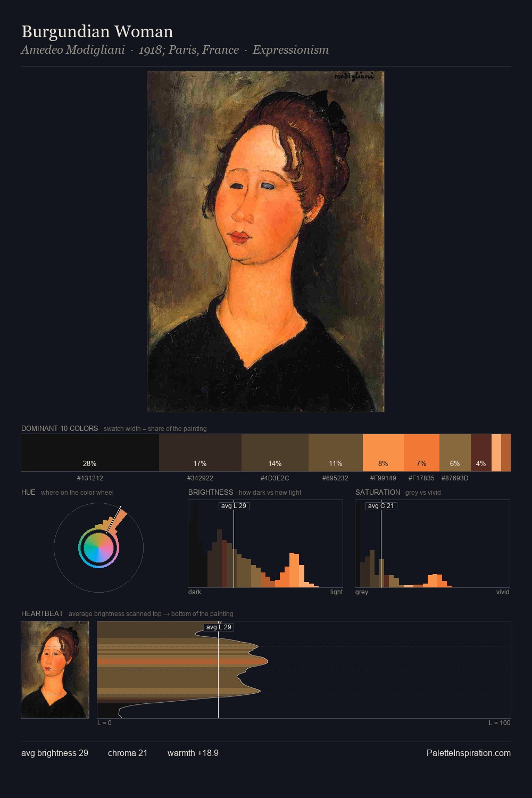
Task: Click the HEARTBEAT section heading
Action: (42, 613)
